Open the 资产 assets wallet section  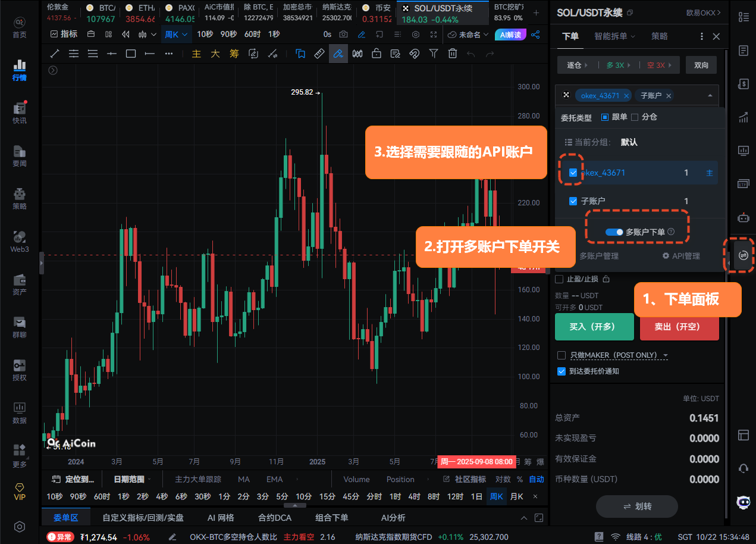(x=20, y=284)
